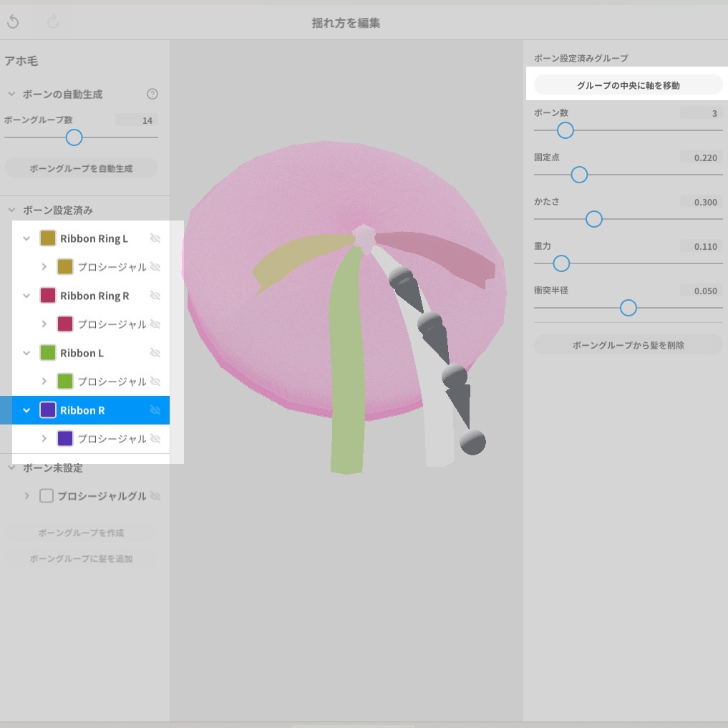This screenshot has height=728, width=728.
Task: Click Ribbon Ring R's crimson color icon
Action: pyautogui.click(x=47, y=296)
